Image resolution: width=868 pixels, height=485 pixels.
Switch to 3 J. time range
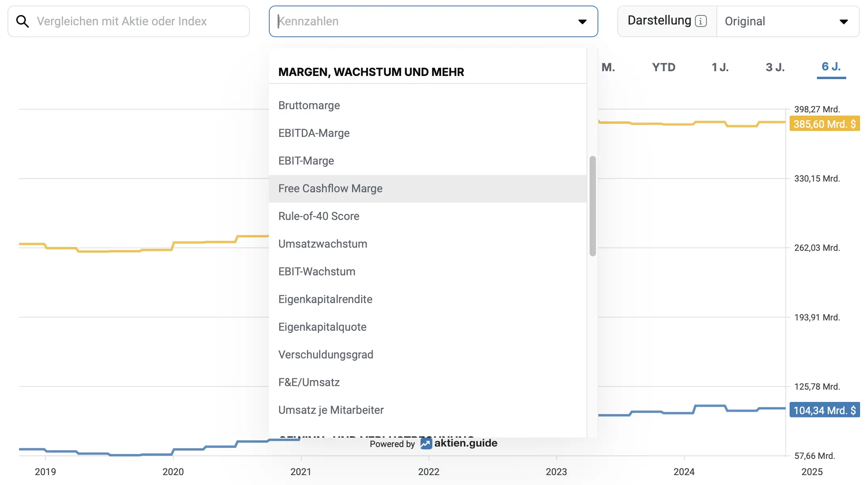(x=775, y=67)
